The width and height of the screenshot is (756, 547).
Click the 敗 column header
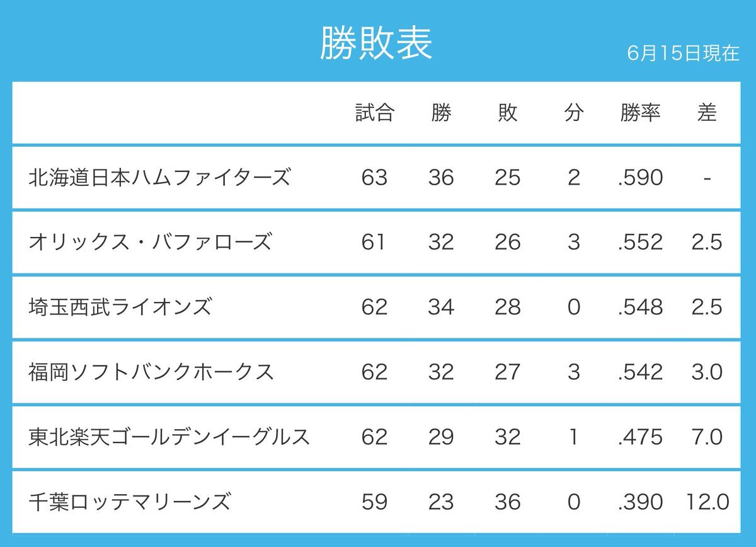tap(508, 113)
